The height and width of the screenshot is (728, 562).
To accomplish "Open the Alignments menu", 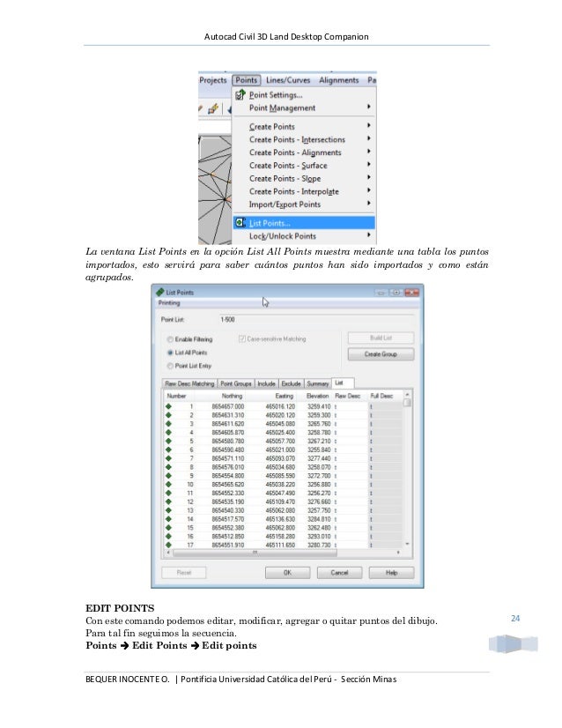I will coord(339,80).
